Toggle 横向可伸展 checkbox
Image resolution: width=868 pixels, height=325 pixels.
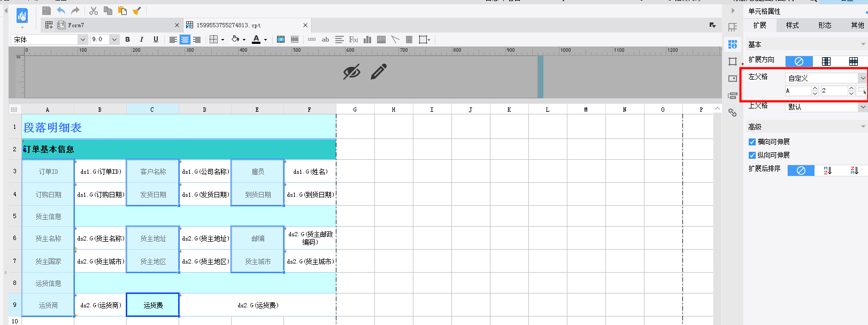[x=752, y=142]
